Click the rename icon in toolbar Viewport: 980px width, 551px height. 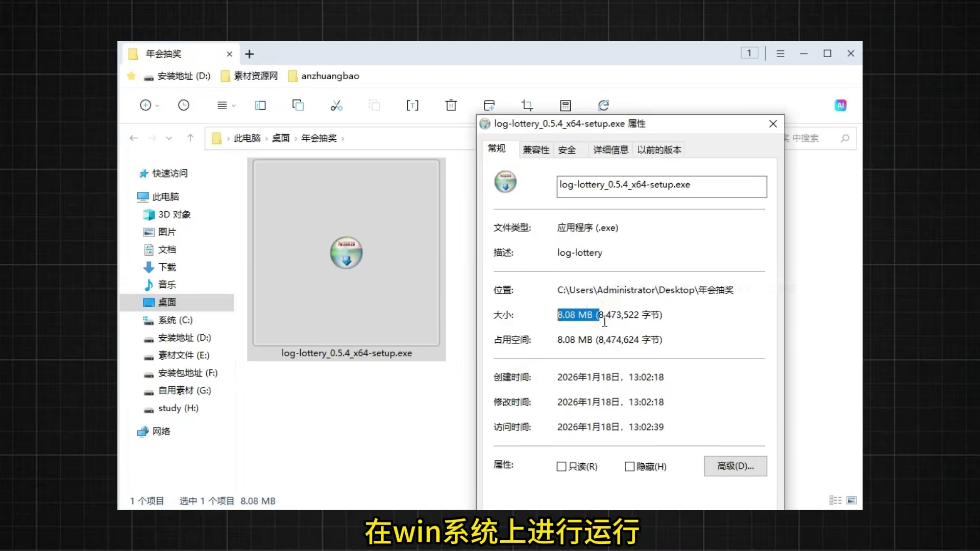[x=412, y=105]
